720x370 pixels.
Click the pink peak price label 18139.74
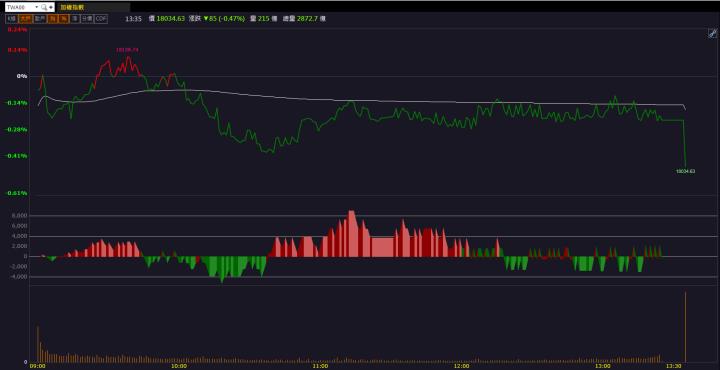coord(127,50)
